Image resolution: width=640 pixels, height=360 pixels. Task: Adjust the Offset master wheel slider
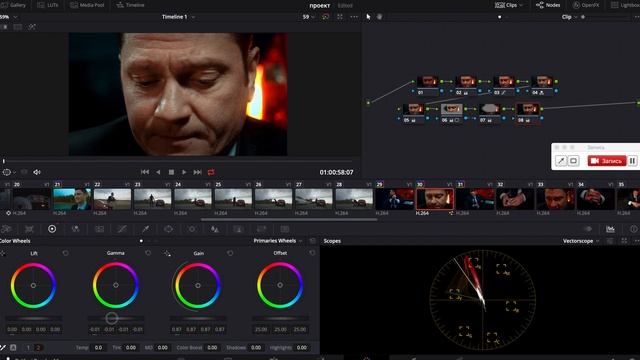tap(280, 318)
